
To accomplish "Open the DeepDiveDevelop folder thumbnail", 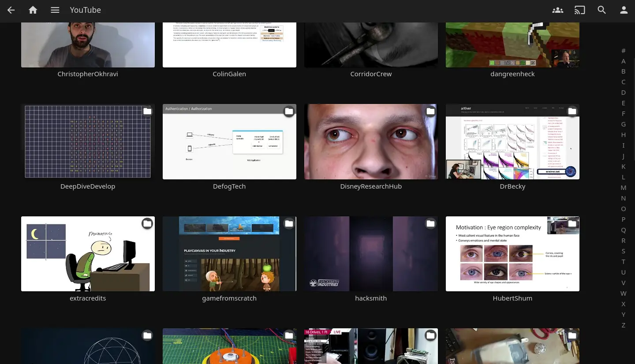I will pyautogui.click(x=88, y=141).
